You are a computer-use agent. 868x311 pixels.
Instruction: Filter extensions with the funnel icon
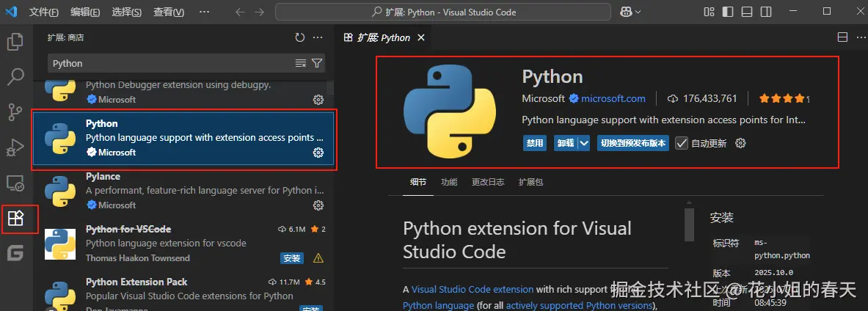tap(317, 63)
